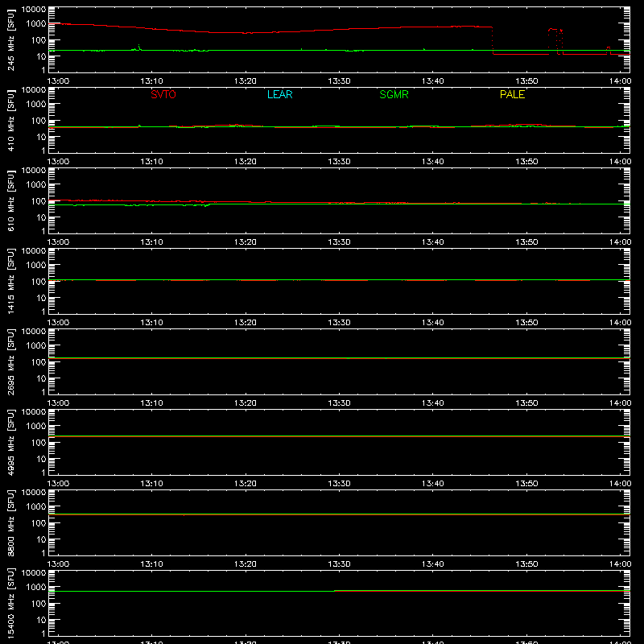This screenshot has width=644, height=644.
Task: Click the red SVTO legend label
Action: (x=163, y=94)
